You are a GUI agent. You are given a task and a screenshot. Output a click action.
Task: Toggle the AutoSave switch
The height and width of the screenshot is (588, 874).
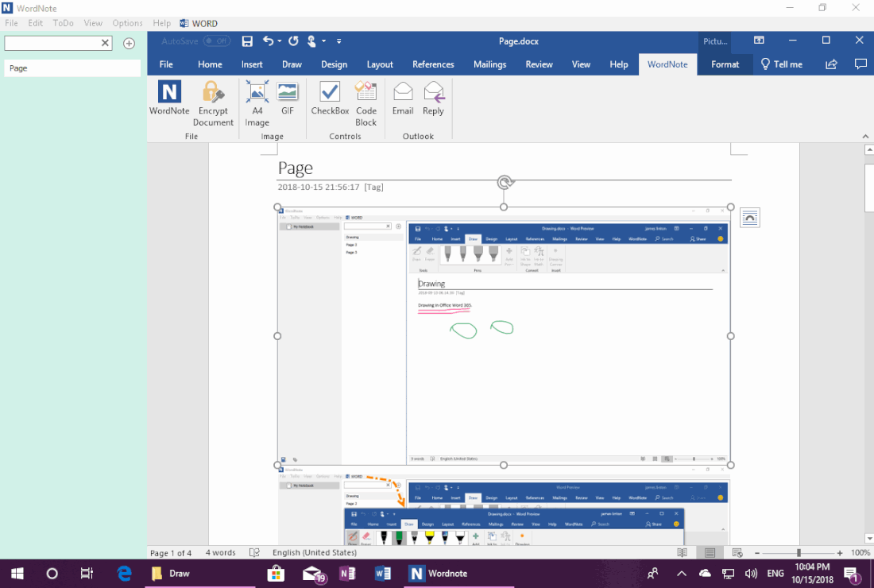(x=216, y=41)
